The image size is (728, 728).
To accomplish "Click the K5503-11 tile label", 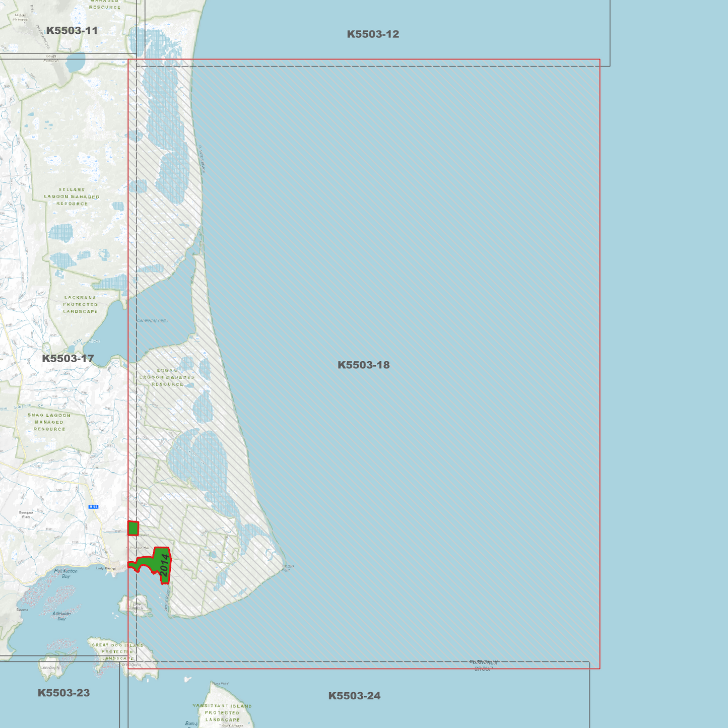I will point(72,30).
